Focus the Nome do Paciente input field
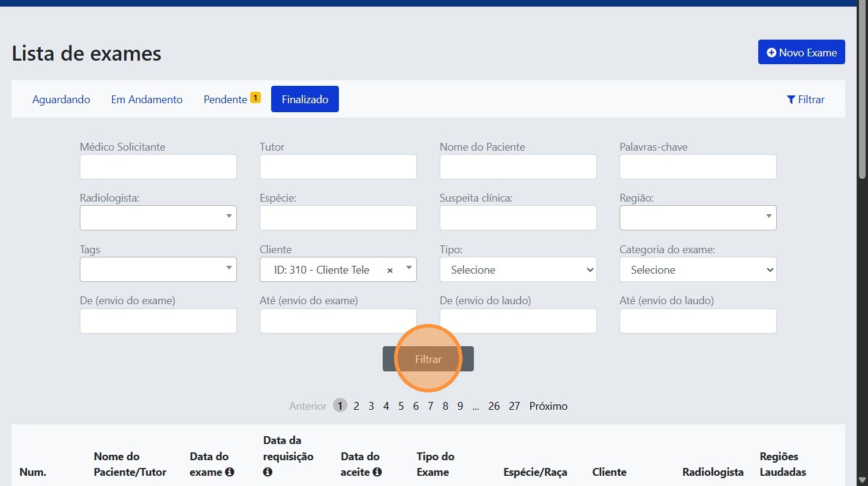868x486 pixels. [x=518, y=167]
